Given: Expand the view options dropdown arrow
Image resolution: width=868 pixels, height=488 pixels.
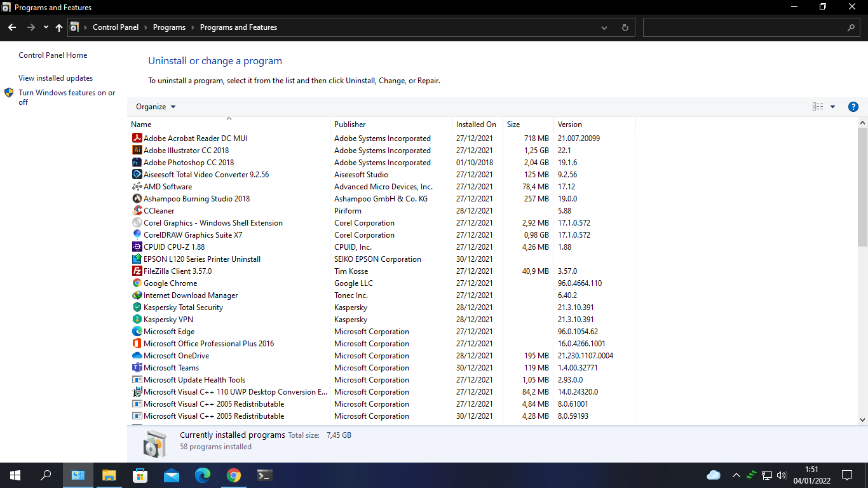Looking at the screenshot, I should pos(832,107).
